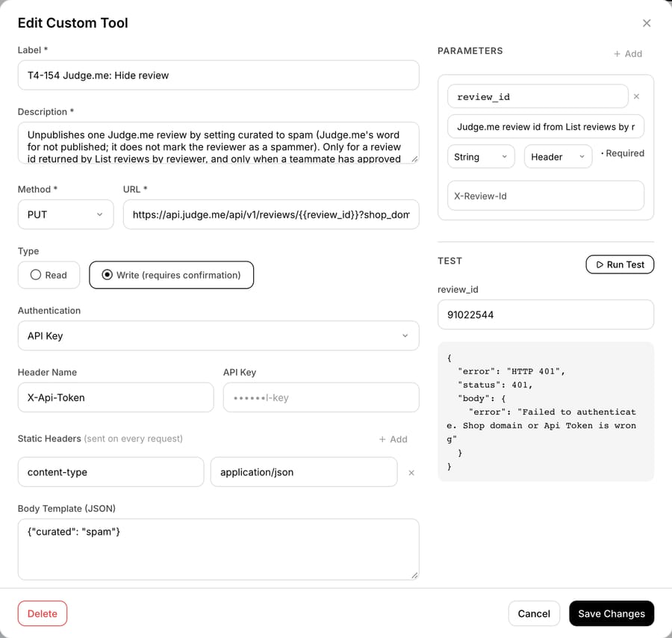Edit the Label field
672x638 pixels.
219,75
